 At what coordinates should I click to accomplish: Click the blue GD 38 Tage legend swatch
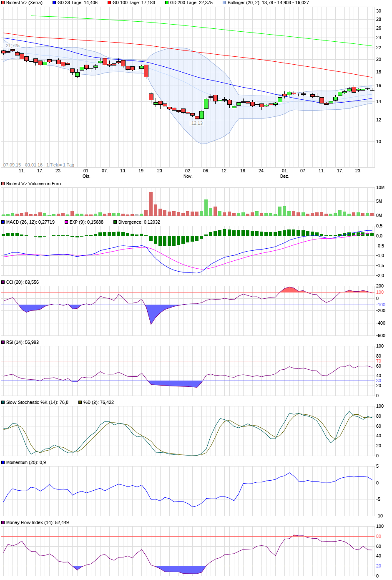(54, 3)
